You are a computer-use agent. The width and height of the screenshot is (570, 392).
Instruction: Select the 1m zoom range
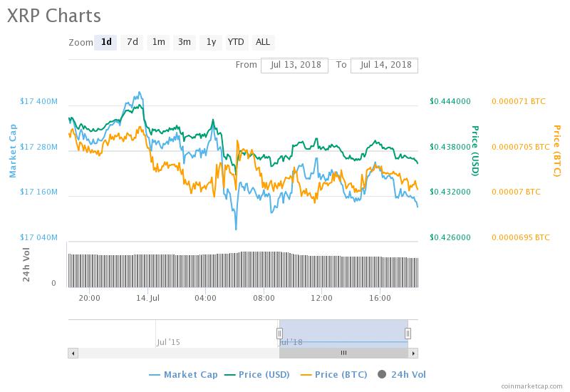(x=158, y=42)
